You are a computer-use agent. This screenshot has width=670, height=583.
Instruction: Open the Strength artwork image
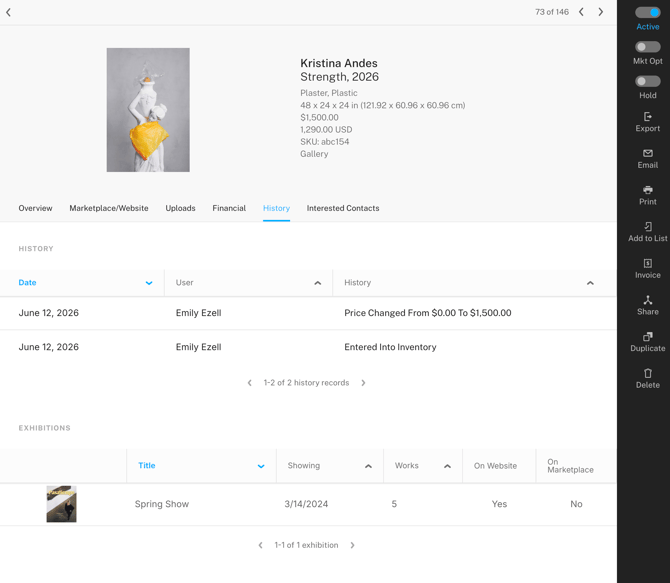pyautogui.click(x=148, y=110)
